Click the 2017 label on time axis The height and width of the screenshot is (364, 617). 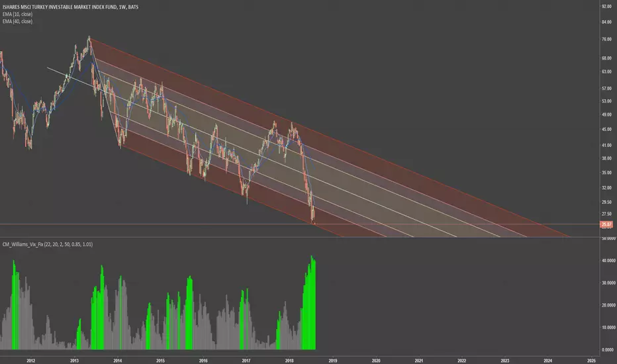pyautogui.click(x=246, y=361)
